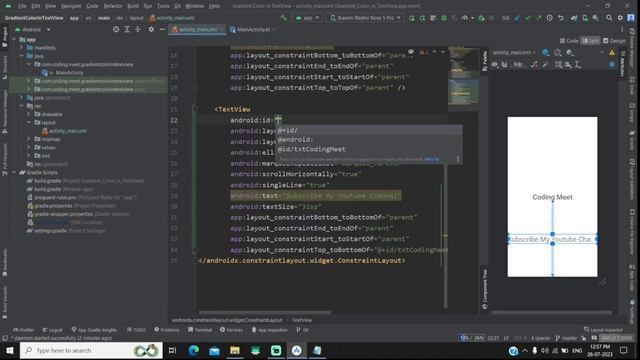The height and width of the screenshot is (360, 640).
Task: Click the Search Everywhere magnifier icon
Action: pyautogui.click(x=609, y=18)
